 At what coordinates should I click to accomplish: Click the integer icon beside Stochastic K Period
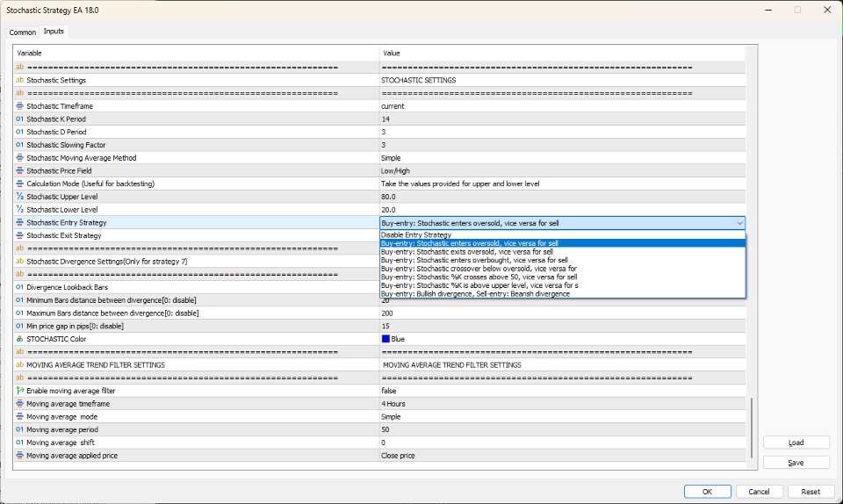pos(20,119)
